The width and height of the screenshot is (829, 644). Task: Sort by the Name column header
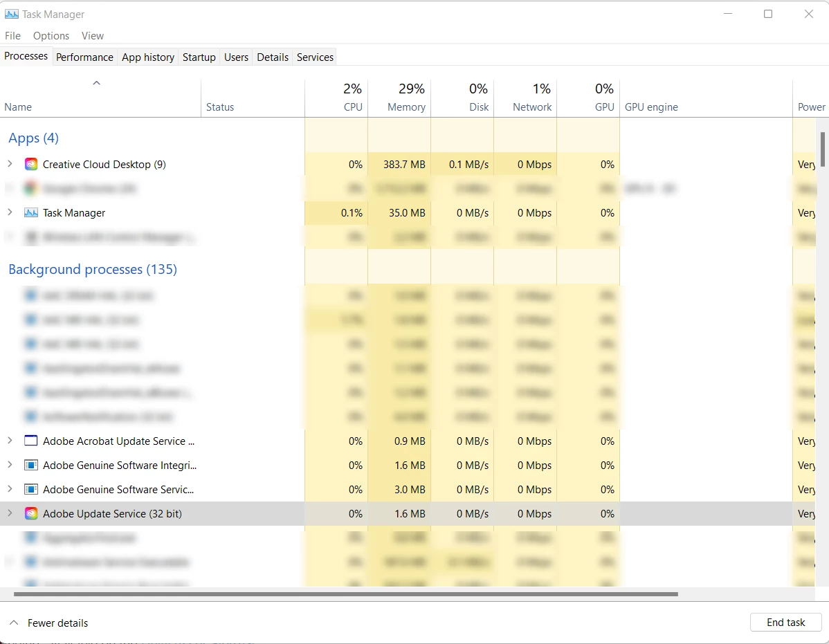click(100, 98)
